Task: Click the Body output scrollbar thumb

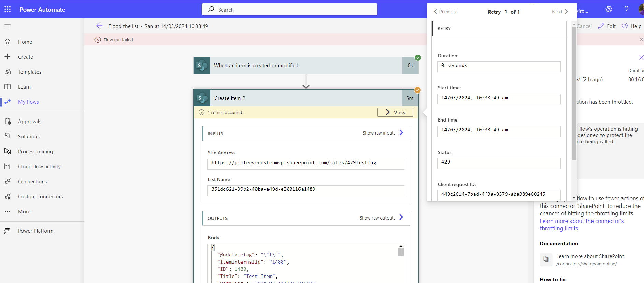Action: [401, 252]
